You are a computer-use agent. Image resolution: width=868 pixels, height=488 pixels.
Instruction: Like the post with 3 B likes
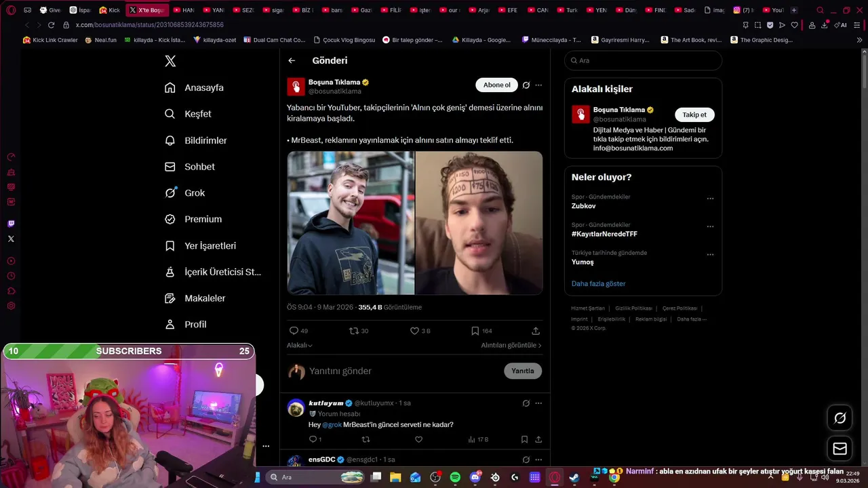click(420, 331)
